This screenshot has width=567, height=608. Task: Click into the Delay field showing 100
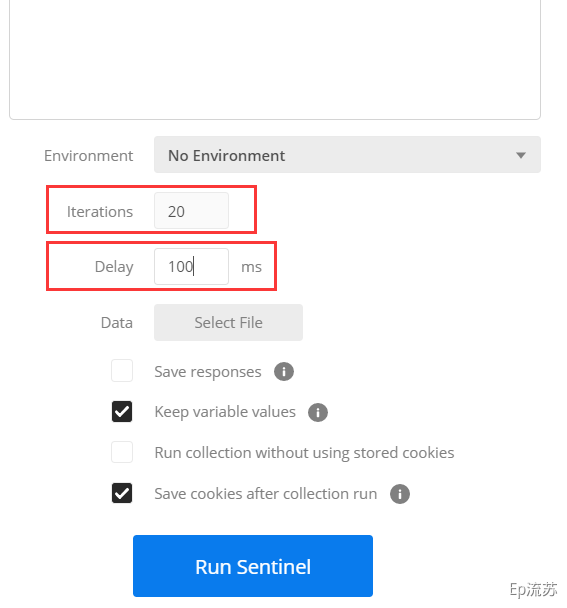click(191, 266)
